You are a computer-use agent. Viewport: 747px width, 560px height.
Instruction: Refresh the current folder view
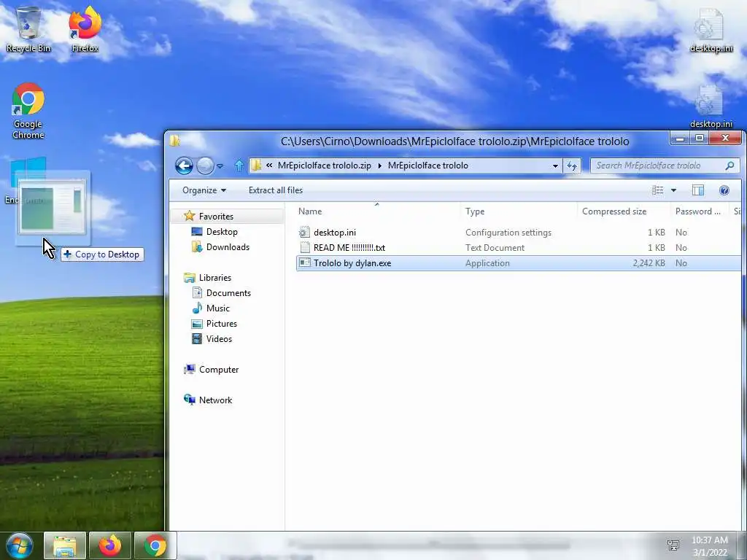(572, 166)
